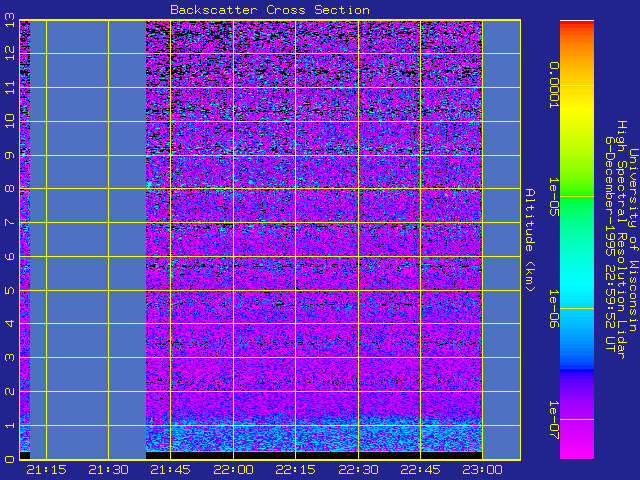Click the altitude tick label 12
Image resolution: width=640 pixels, height=480 pixels.
click(x=10, y=53)
